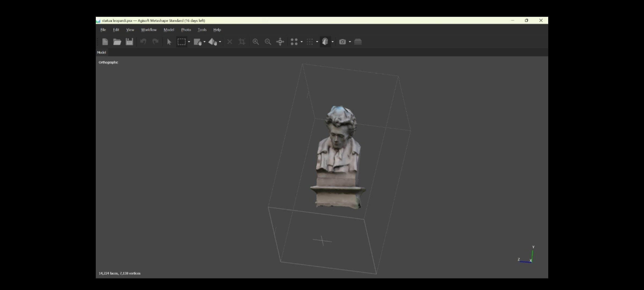Click the Open project folder icon
The image size is (644, 290).
(117, 42)
